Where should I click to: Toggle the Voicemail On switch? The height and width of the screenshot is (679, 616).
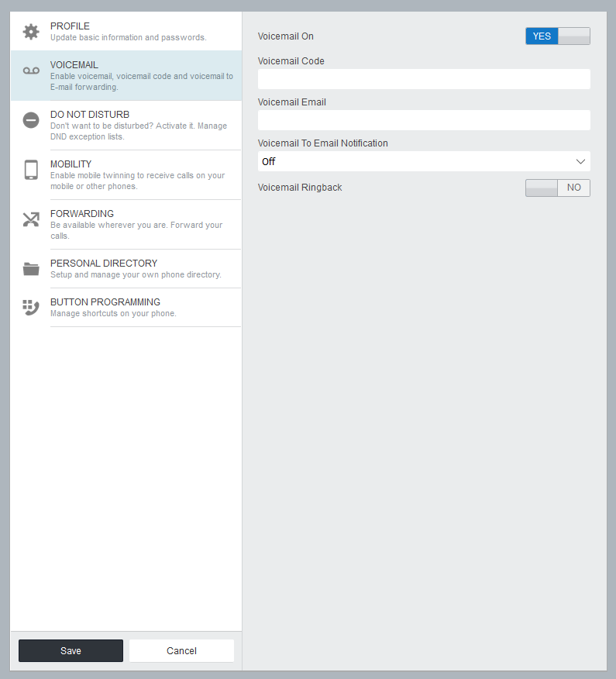click(x=558, y=36)
